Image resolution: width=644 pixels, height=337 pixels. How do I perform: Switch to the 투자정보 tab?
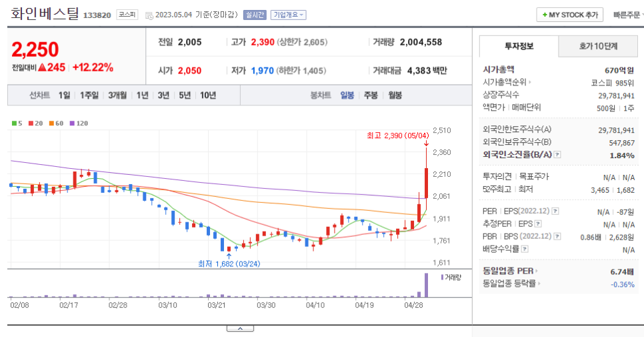tap(519, 46)
